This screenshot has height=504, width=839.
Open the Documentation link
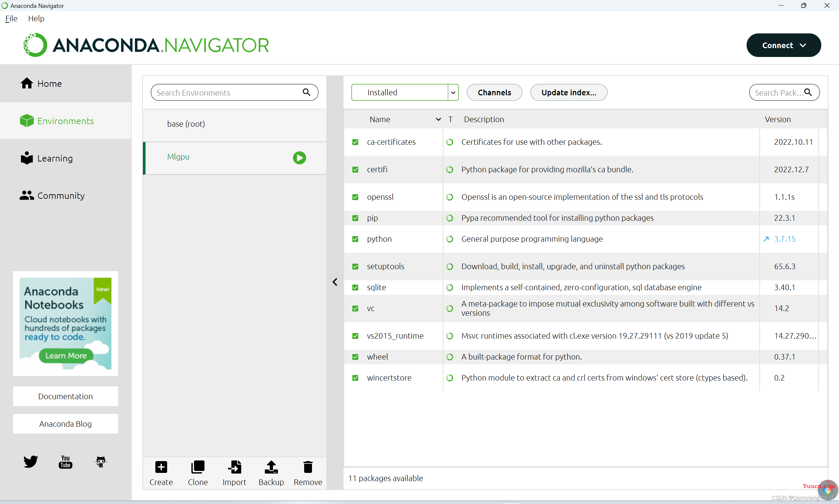click(x=66, y=396)
